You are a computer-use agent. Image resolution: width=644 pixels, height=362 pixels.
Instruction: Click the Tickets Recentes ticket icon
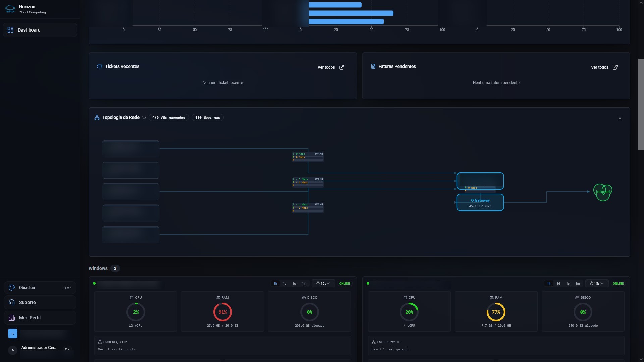100,66
